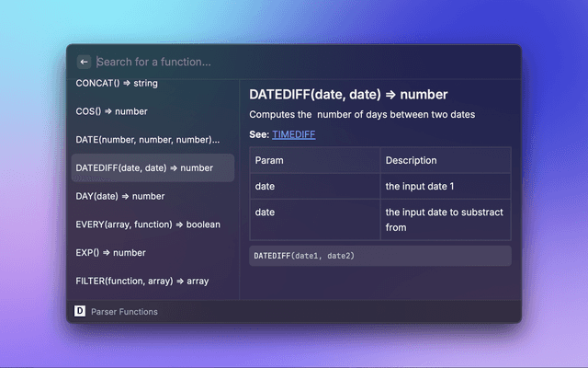Image resolution: width=588 pixels, height=368 pixels.
Task: Click 'input date to substract from' cell
Action: (444, 219)
